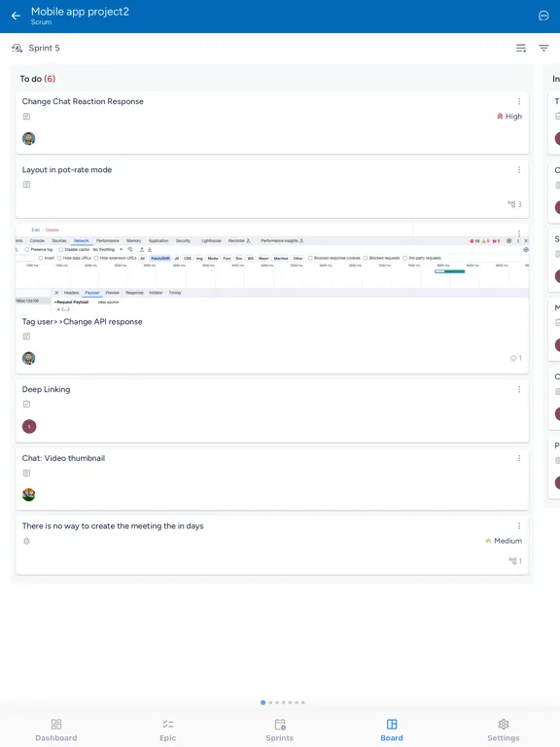560x747 pixels.
Task: Click assignee avatar on Chat: Video thumbnail card
Action: pos(28,494)
